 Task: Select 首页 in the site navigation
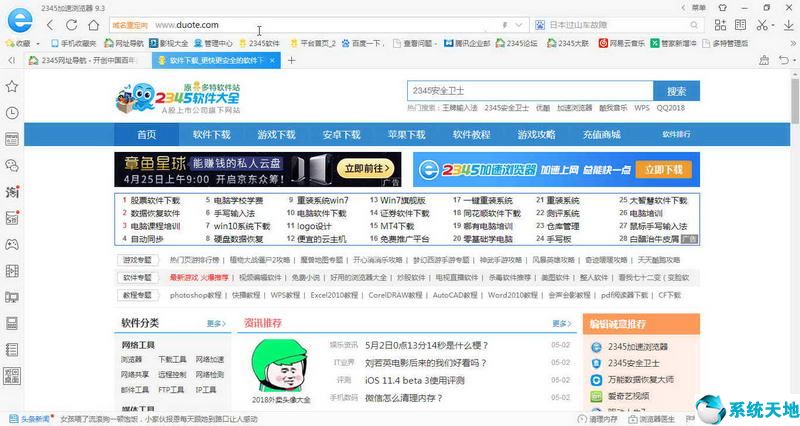[x=146, y=135]
